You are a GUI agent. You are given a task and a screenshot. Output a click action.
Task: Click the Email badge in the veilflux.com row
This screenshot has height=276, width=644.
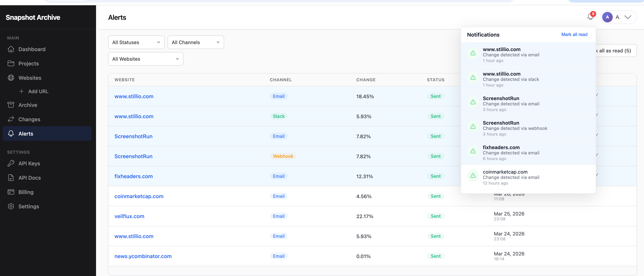click(279, 216)
